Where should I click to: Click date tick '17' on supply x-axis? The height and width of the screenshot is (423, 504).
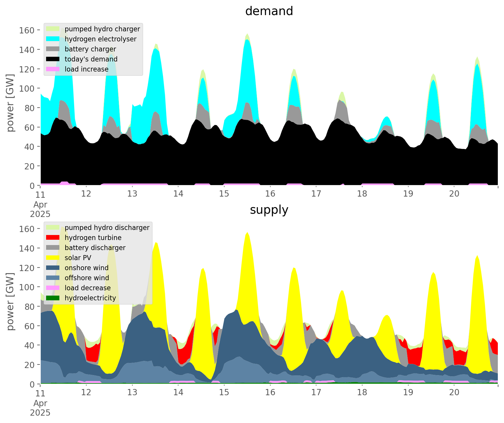coord(316,393)
